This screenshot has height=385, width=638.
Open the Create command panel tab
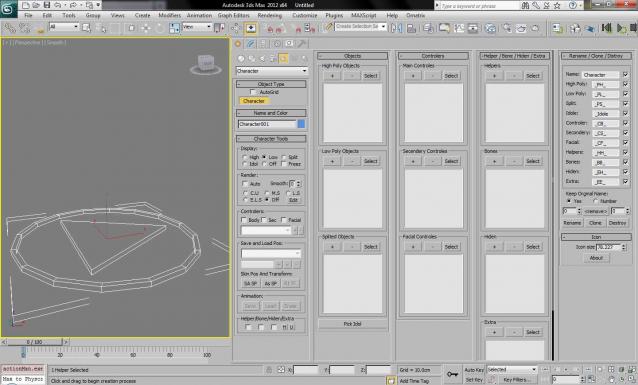point(238,44)
